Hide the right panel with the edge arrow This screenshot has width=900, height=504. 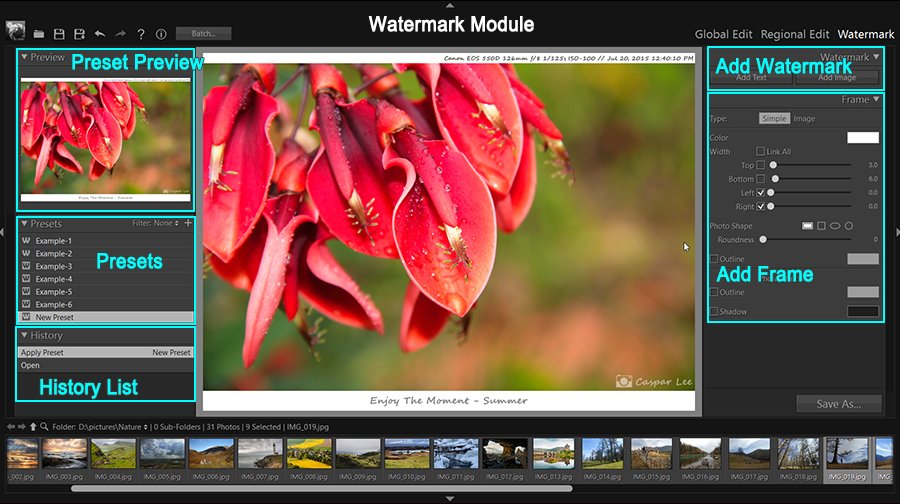tap(897, 232)
